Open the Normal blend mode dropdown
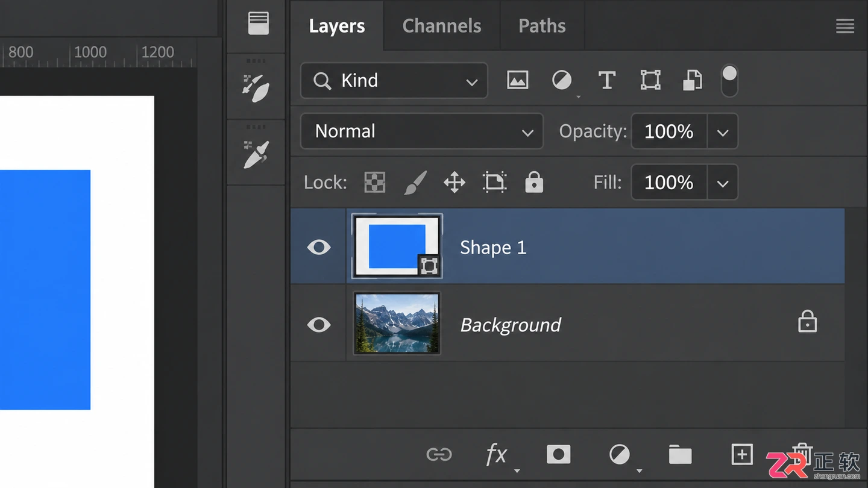Viewport: 868px width, 488px height. [x=422, y=131]
